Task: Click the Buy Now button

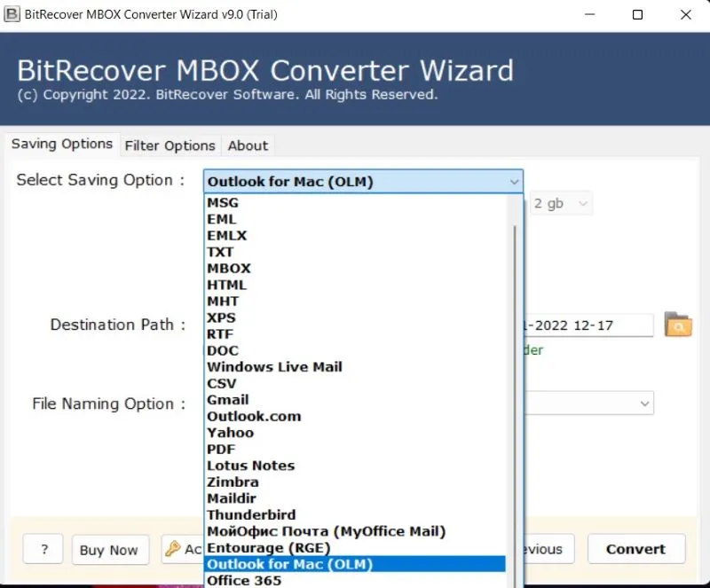Action: 109,550
